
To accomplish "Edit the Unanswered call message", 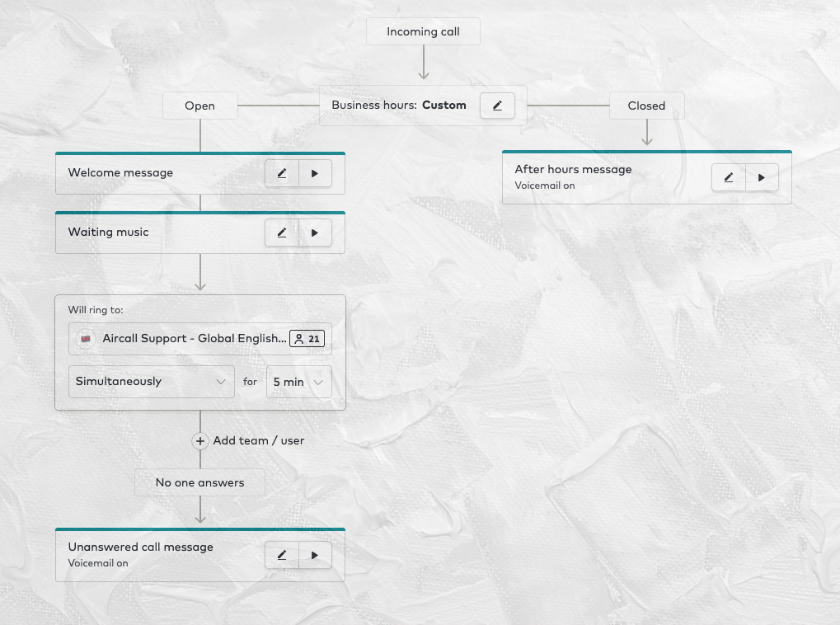I will [x=282, y=556].
